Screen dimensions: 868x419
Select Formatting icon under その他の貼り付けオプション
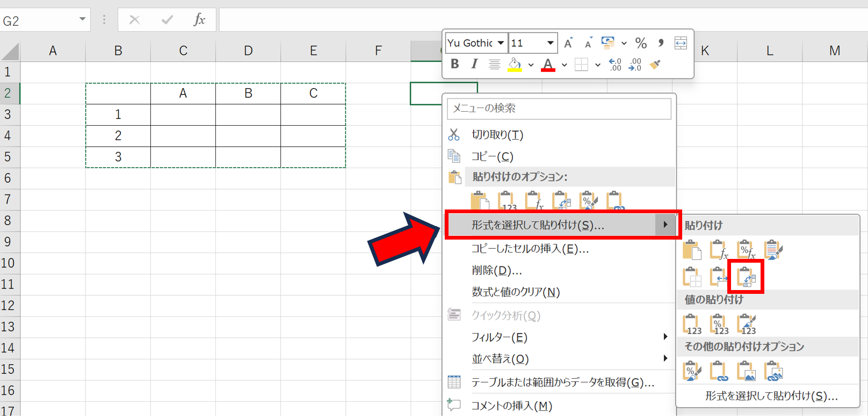click(692, 371)
